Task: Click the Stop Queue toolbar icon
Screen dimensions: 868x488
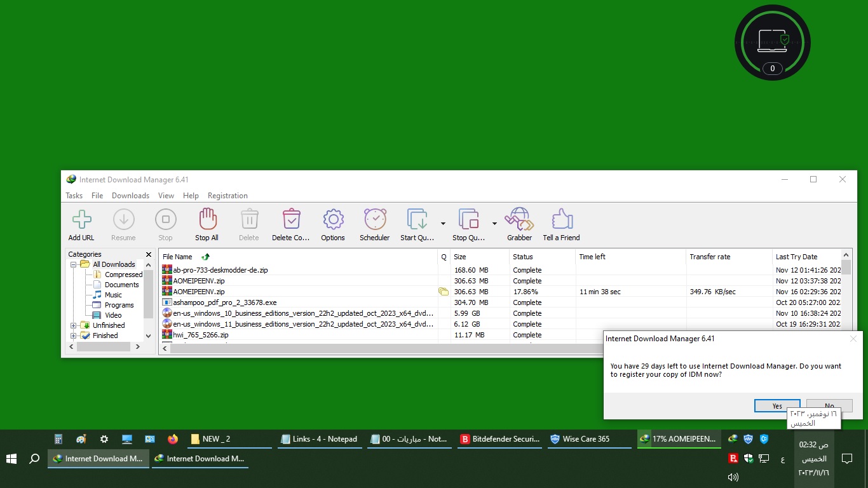Action: (468, 220)
